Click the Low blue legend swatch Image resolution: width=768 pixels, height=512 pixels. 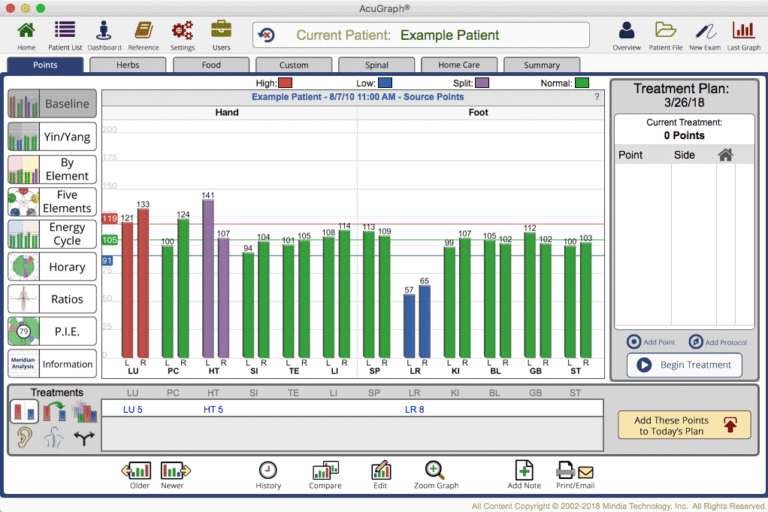385,83
